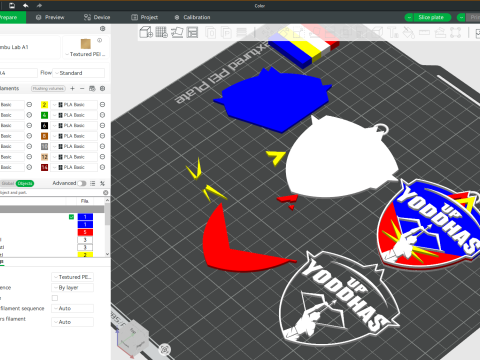
Task: Clear the object search field with X icon
Action: coord(105,192)
